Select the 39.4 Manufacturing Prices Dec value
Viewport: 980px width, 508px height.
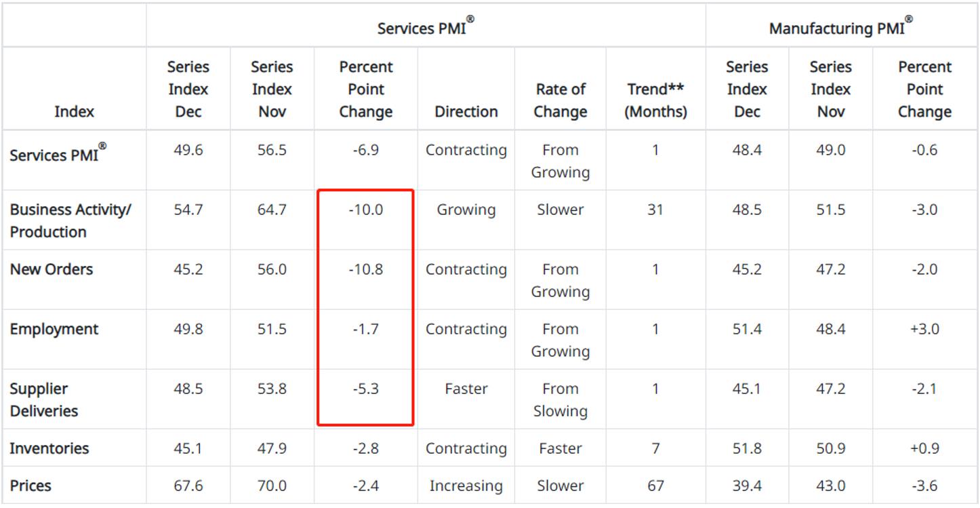747,486
